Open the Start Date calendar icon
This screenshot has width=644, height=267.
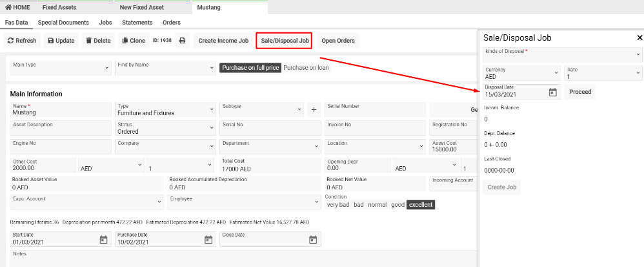click(103, 240)
